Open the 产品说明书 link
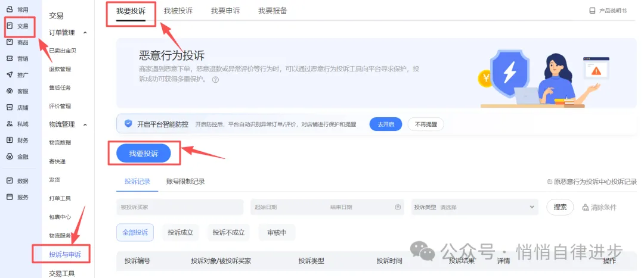This screenshot has height=278, width=644. (613, 11)
